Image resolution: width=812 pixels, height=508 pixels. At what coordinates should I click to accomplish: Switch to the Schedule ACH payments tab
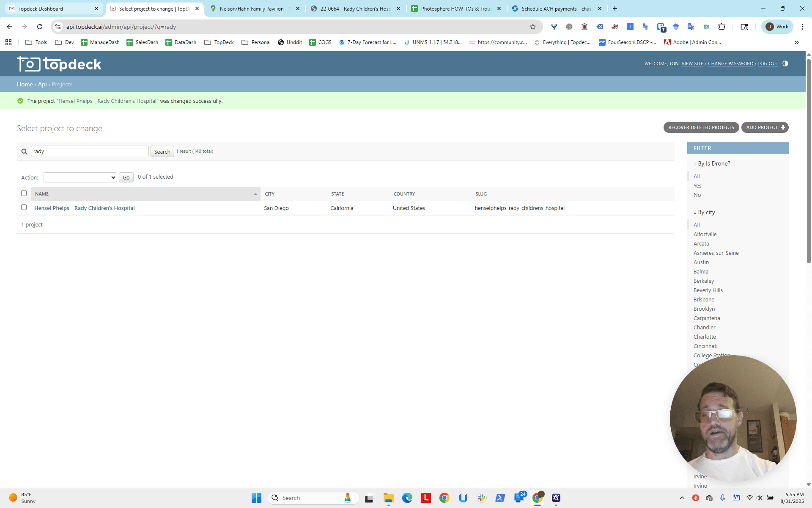[x=557, y=8]
